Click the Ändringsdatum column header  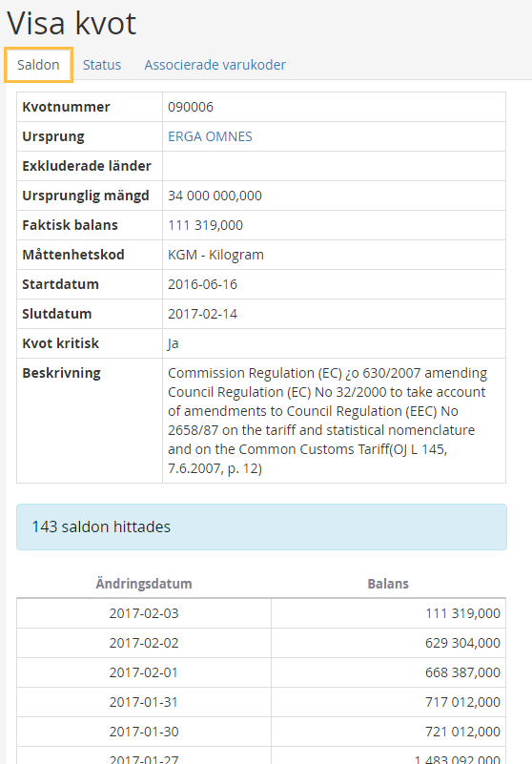[144, 584]
